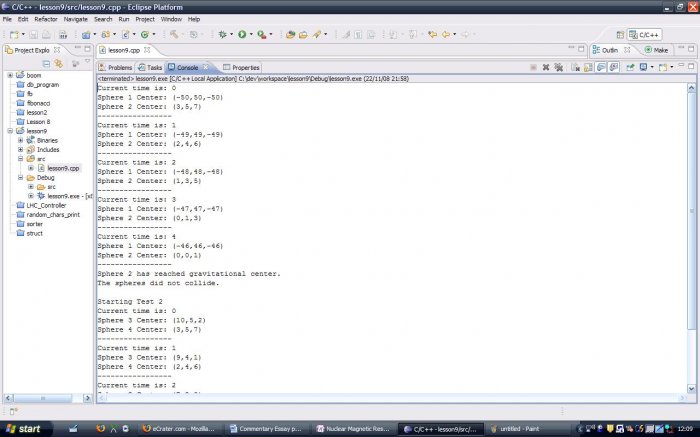Switch to eCrater.com Mozilla taskbar window

[x=179, y=429]
